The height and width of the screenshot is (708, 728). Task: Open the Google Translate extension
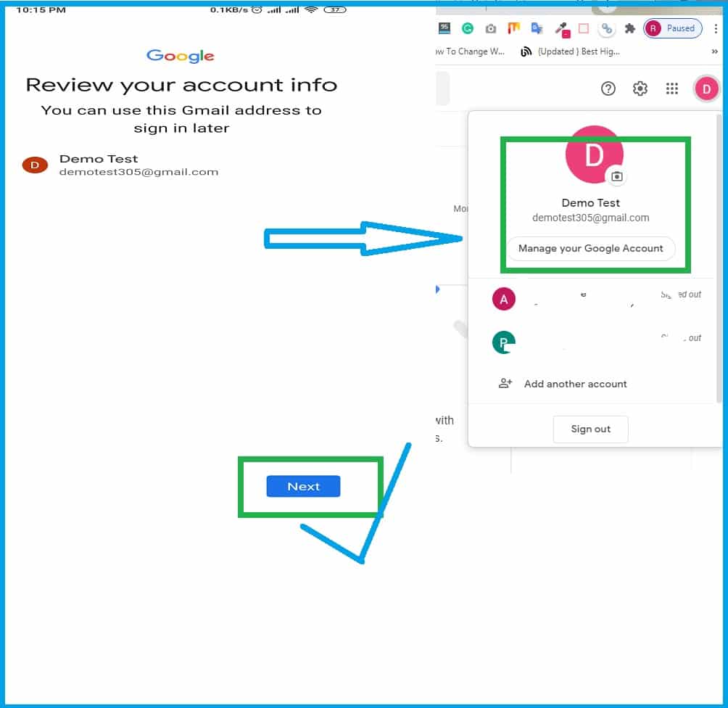tap(537, 28)
